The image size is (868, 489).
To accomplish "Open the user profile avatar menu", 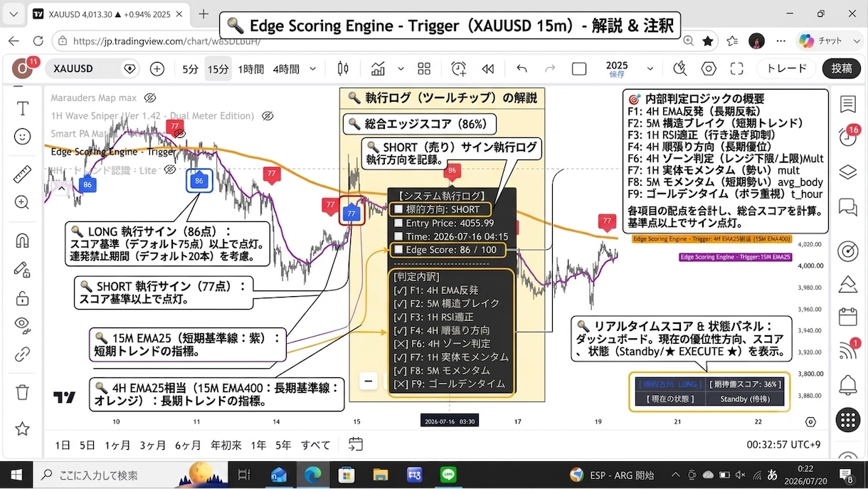I will pos(23,68).
